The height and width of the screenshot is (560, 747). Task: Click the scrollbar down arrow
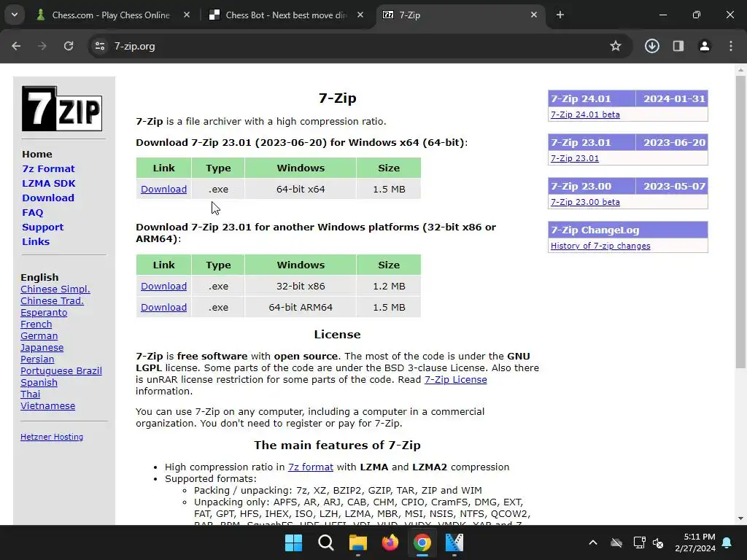(740, 518)
